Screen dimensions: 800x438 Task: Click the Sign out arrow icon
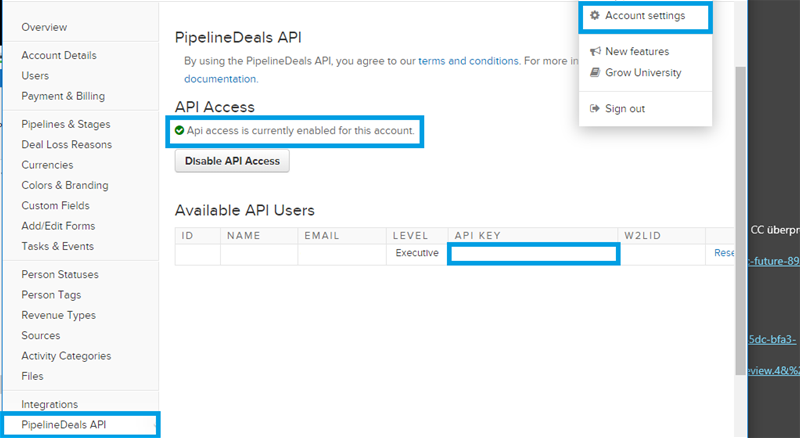(595, 108)
